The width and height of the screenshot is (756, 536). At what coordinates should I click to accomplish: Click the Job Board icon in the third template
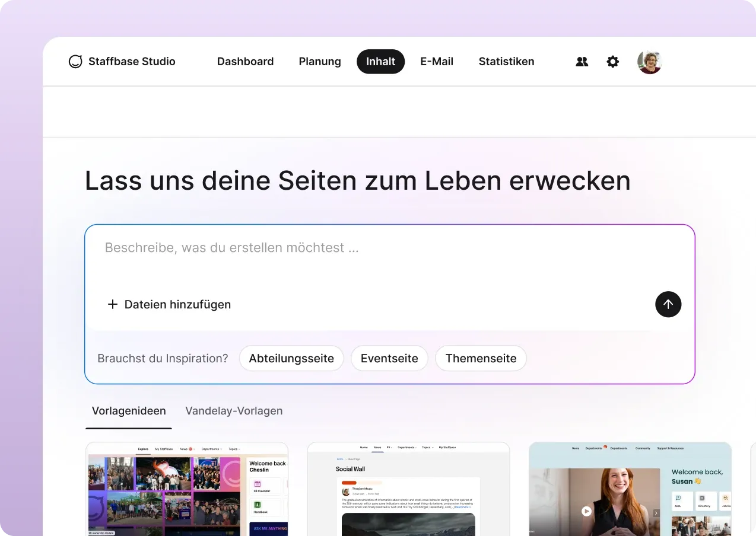(x=725, y=499)
